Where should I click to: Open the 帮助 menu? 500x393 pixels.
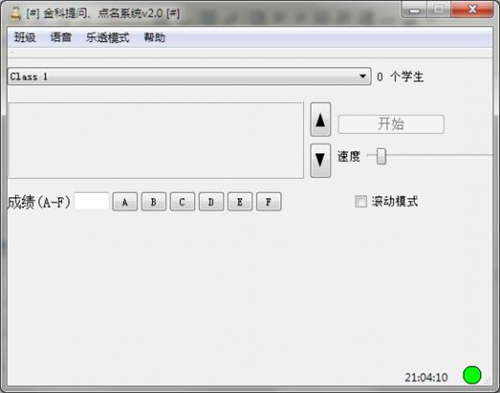(x=154, y=37)
